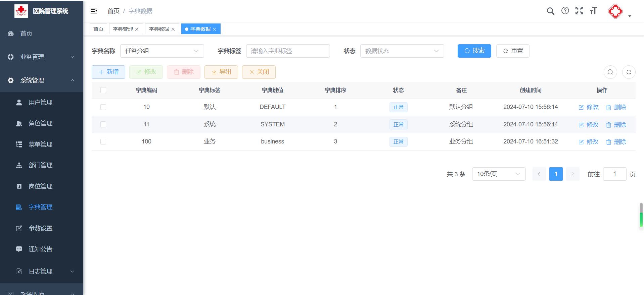Screen dimensions: 644x295
Task: Toggle fullscreen mode icon
Action: 579,11
